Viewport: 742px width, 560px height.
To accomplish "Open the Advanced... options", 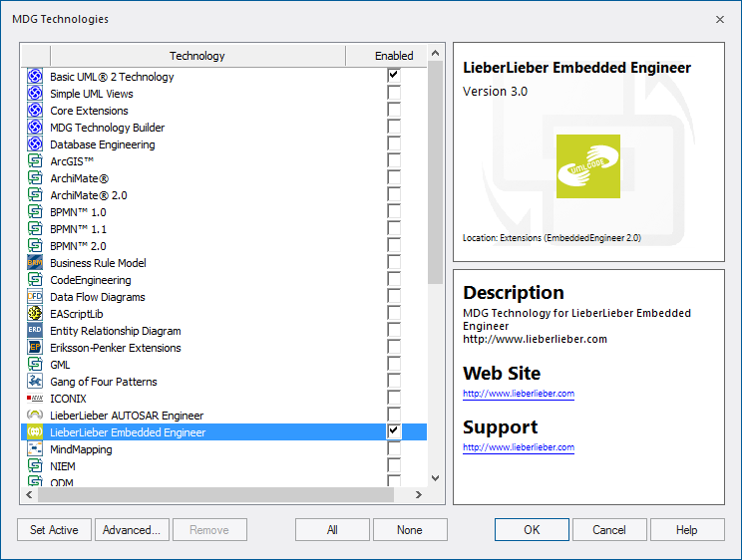I will [x=132, y=530].
